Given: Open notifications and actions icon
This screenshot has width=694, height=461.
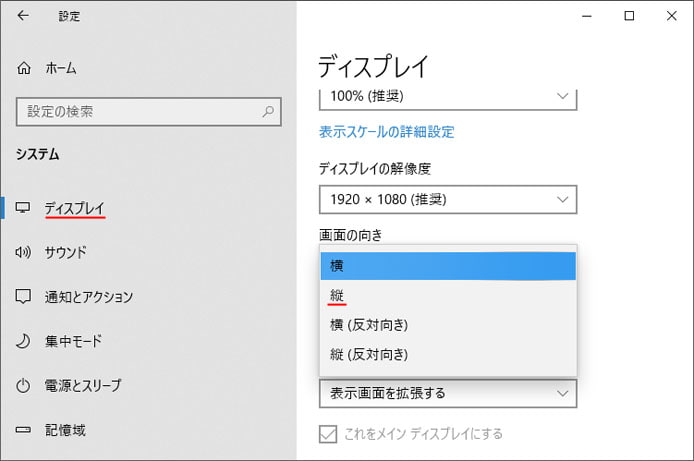Looking at the screenshot, I should 23,296.
